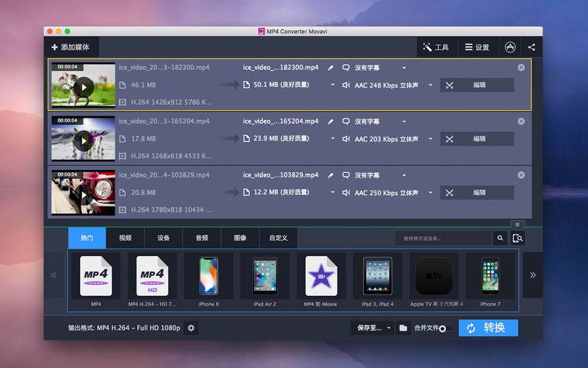588x368 pixels.
Task: Rename output ice_video 165204 with pencil icon
Action: coord(330,121)
